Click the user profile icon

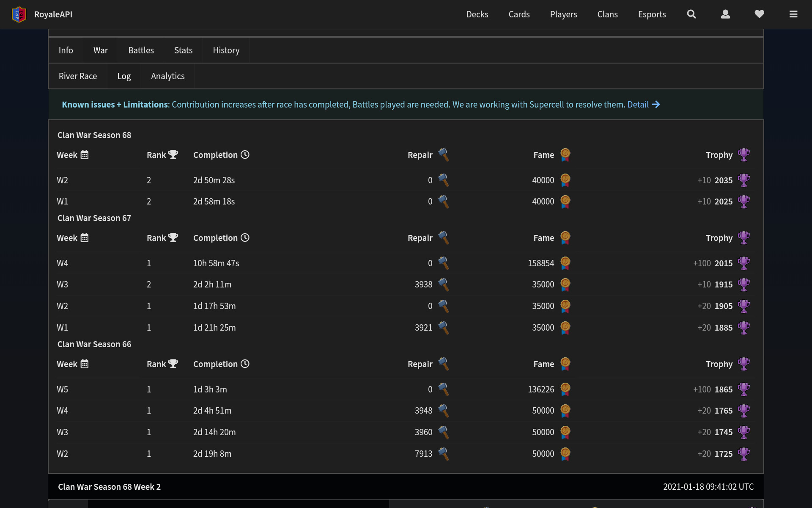click(x=725, y=14)
